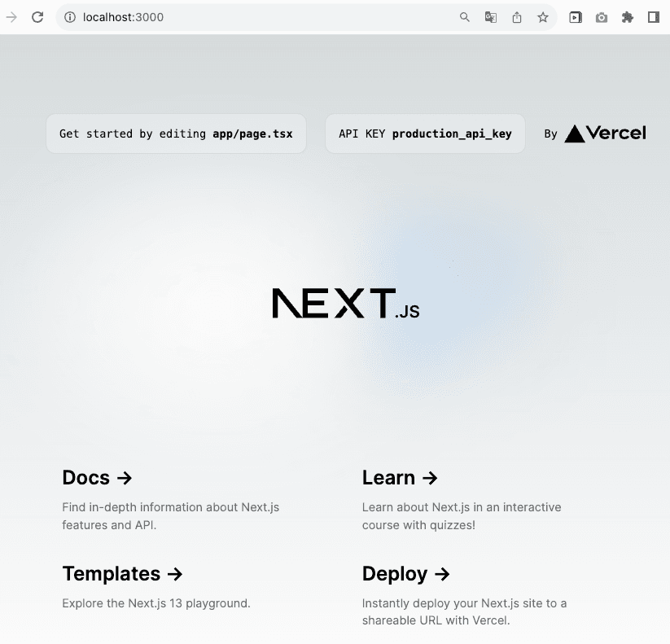Bookmark this page with the star icon
Screen dimensions: 670x644
543,17
